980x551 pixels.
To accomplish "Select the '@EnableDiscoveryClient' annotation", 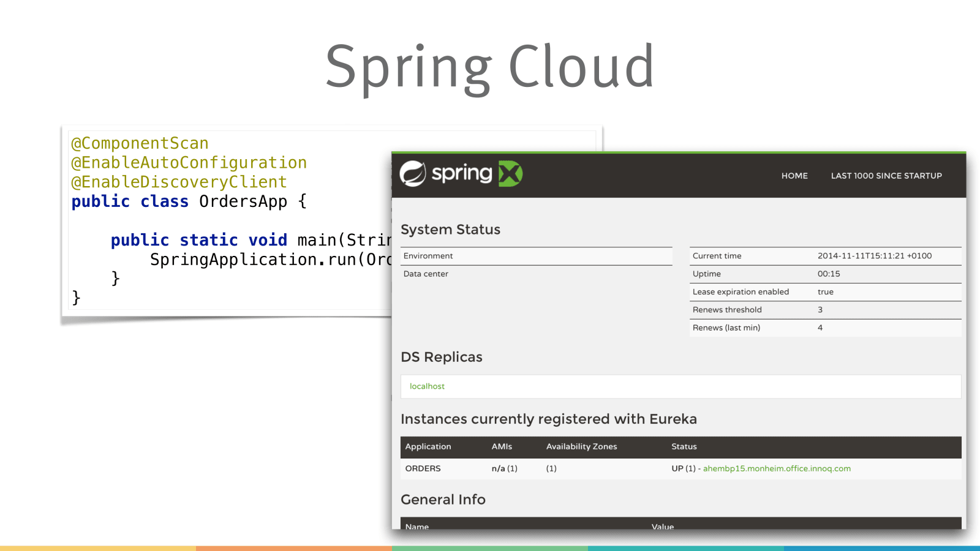I will [179, 182].
